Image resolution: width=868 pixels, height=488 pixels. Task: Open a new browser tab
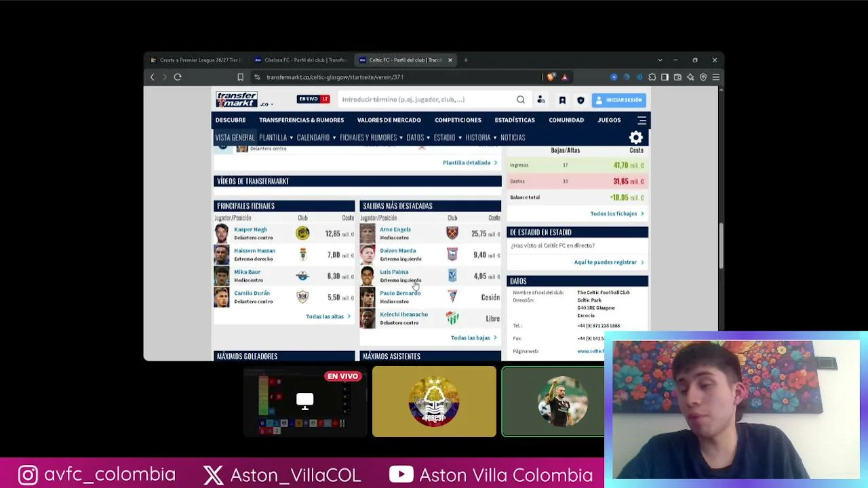[x=466, y=60]
